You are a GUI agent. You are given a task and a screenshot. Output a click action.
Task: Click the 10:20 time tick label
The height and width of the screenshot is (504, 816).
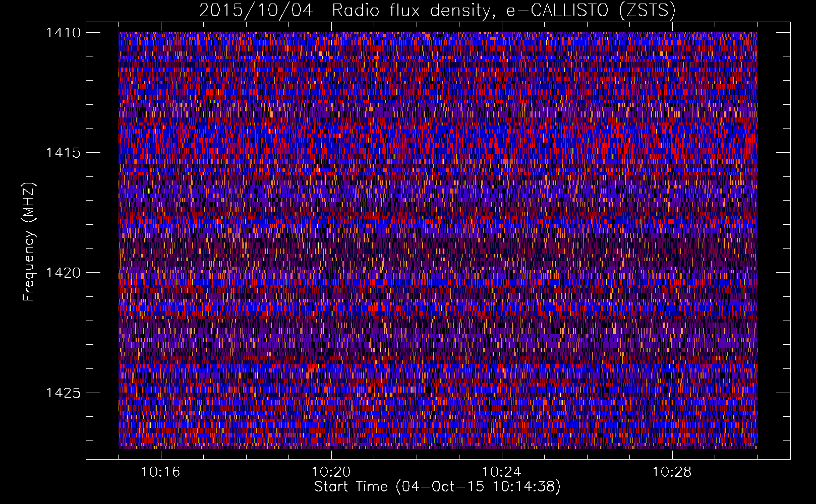tap(331, 472)
